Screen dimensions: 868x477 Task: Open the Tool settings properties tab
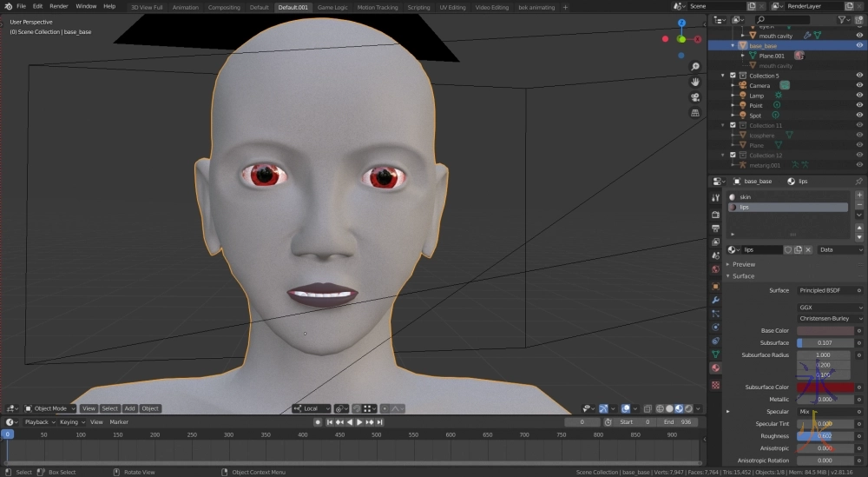click(715, 198)
